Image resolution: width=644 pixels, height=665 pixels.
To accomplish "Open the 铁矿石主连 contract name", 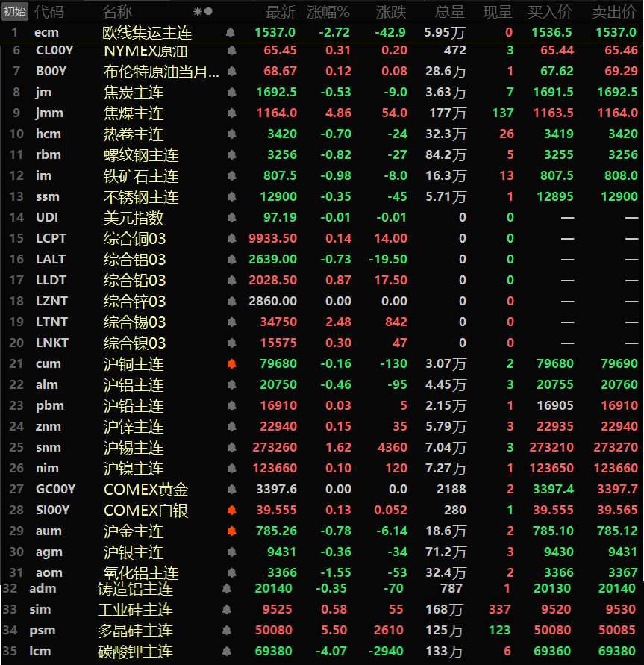I will [x=141, y=176].
